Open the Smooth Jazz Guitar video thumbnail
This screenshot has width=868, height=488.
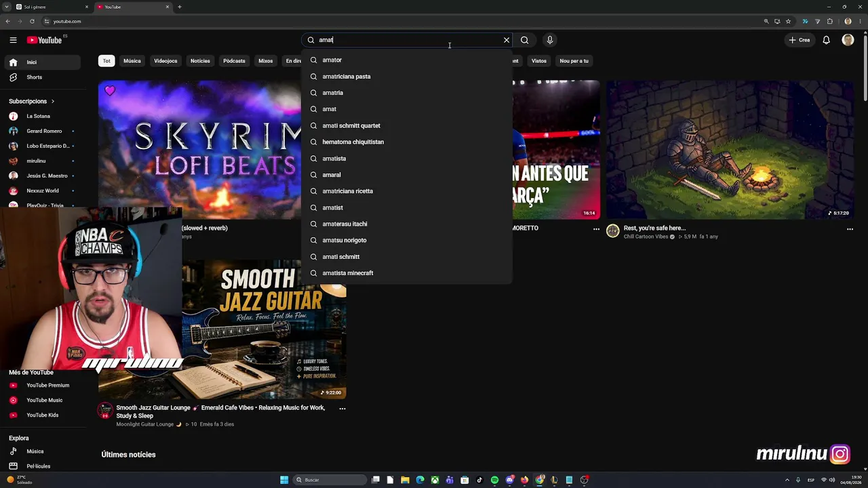click(264, 330)
